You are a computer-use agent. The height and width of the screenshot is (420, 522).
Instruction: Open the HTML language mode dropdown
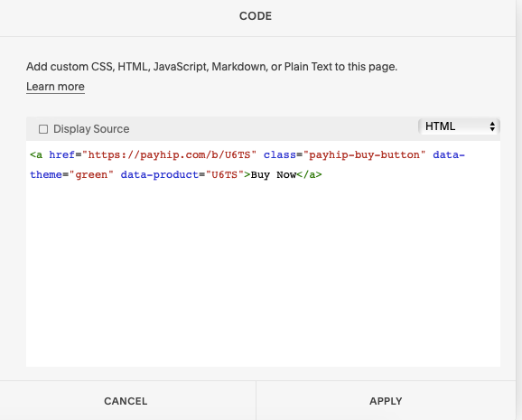[x=459, y=126]
